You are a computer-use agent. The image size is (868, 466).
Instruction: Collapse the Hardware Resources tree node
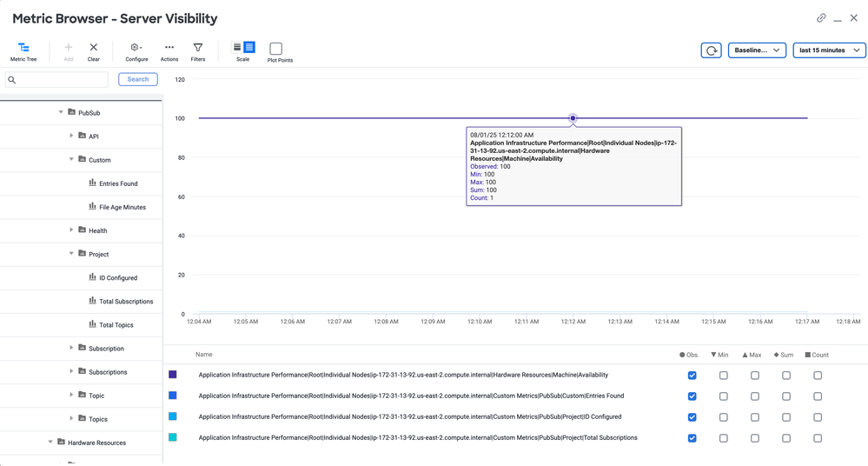click(x=50, y=443)
